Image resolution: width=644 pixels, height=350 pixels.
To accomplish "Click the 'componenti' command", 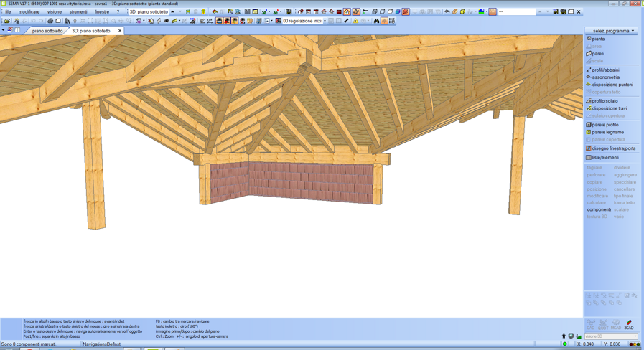I will pyautogui.click(x=599, y=209).
